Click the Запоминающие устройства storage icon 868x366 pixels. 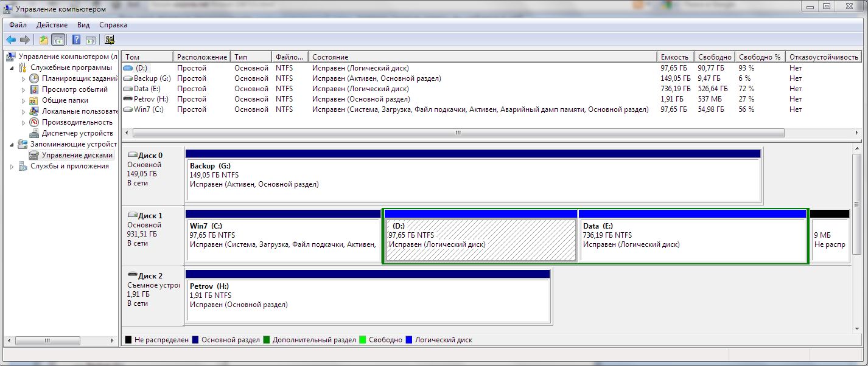23,144
